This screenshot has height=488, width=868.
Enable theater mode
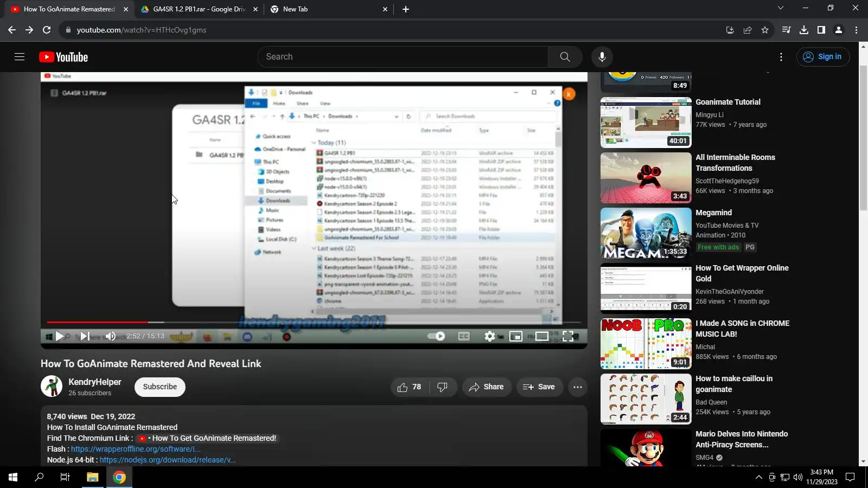pyautogui.click(x=542, y=336)
